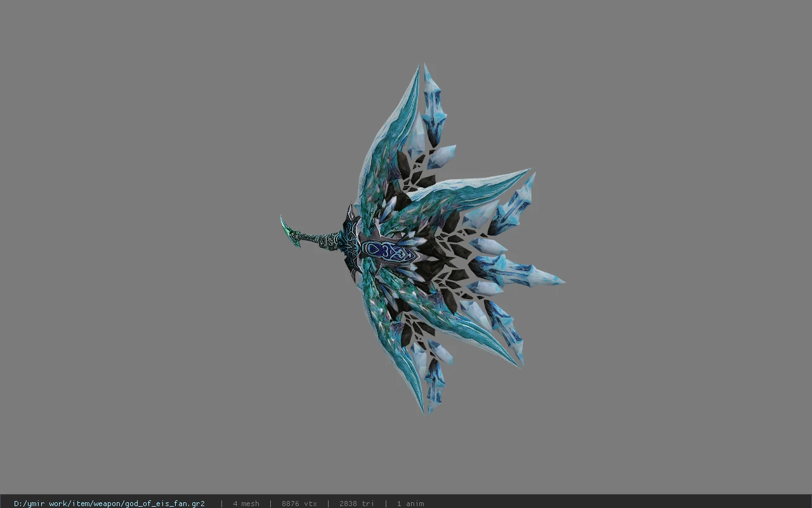This screenshot has width=812, height=508.
Task: Click the ice fan 3D model in viewport
Action: click(422, 239)
